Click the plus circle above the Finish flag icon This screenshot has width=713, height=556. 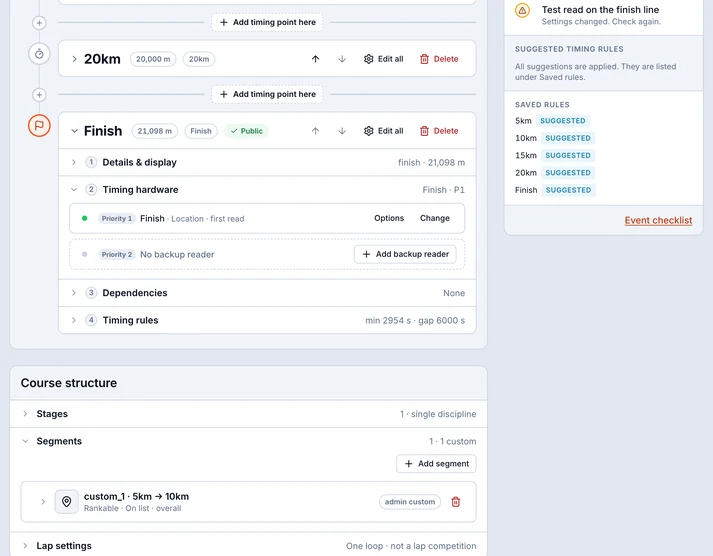[x=39, y=95]
